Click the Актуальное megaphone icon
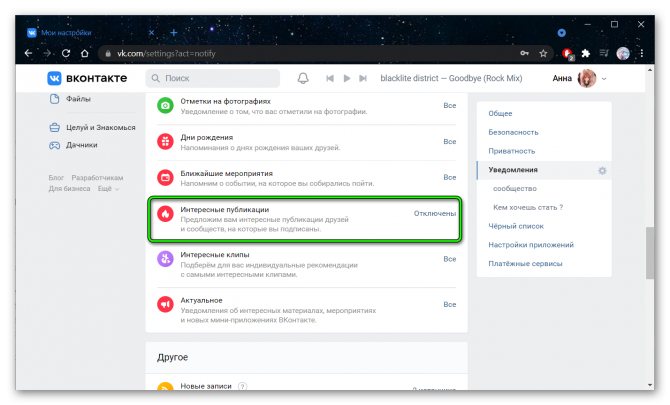Screen dimensions: 670x405 (x=165, y=304)
